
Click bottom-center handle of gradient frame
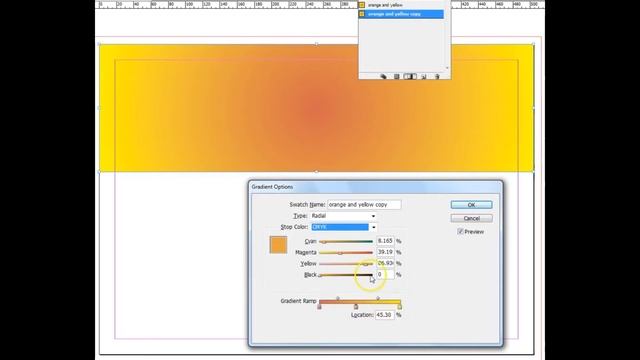316,172
